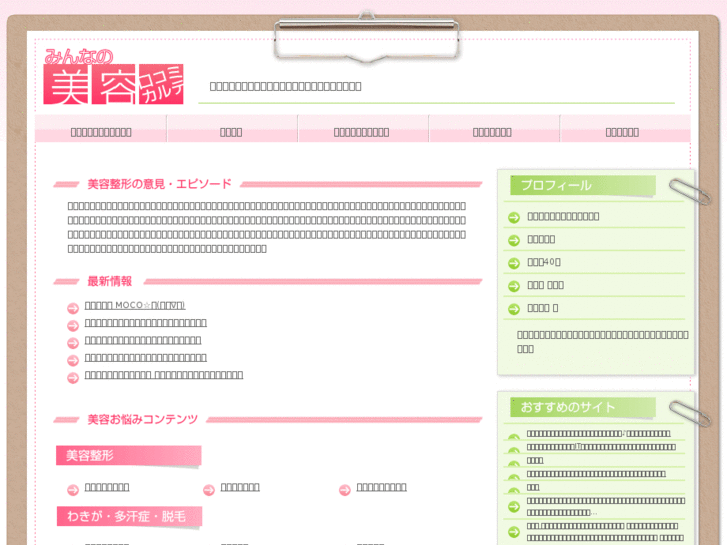This screenshot has width=727, height=545.
Task: Open the middle pink navigation tab
Action: [x=363, y=129]
